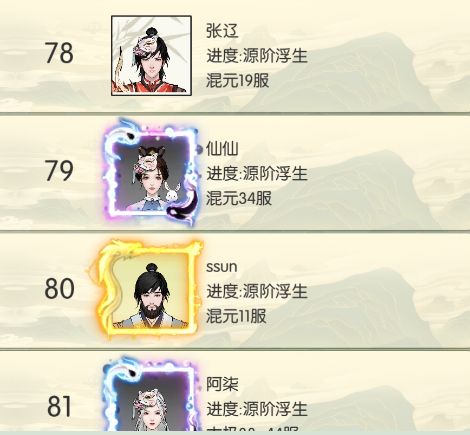Tap 混元19服 server label
470x435 pixels.
tap(238, 80)
